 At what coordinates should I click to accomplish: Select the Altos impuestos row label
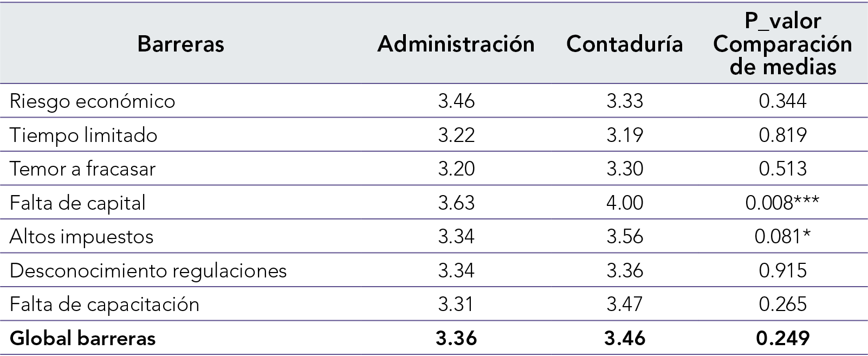[x=81, y=237]
